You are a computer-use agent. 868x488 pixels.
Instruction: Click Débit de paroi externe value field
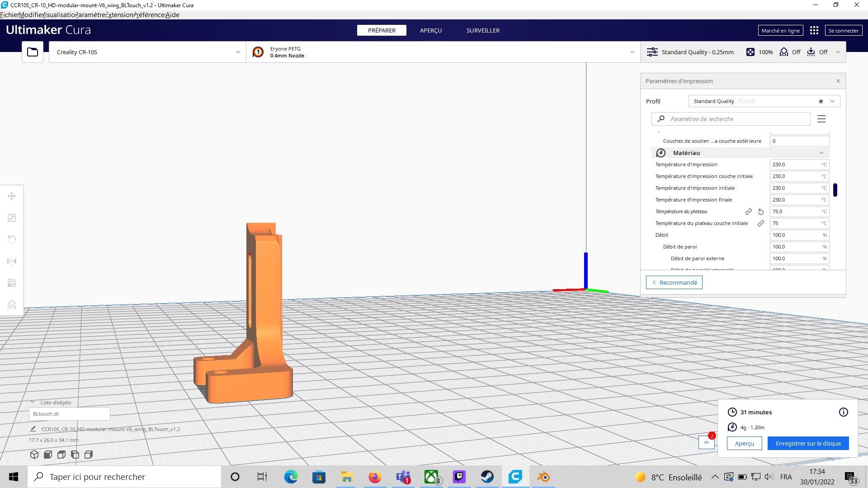tap(799, 258)
